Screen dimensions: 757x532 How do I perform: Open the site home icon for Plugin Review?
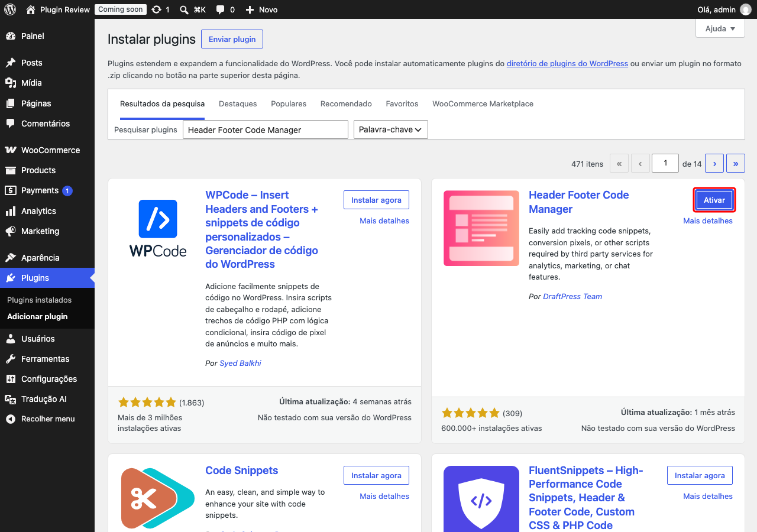click(x=31, y=9)
